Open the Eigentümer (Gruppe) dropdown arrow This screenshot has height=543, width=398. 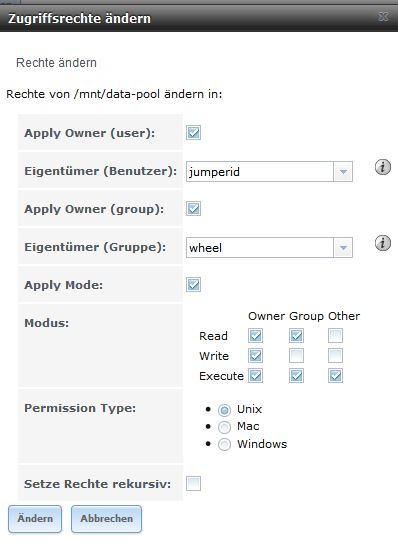pos(343,248)
